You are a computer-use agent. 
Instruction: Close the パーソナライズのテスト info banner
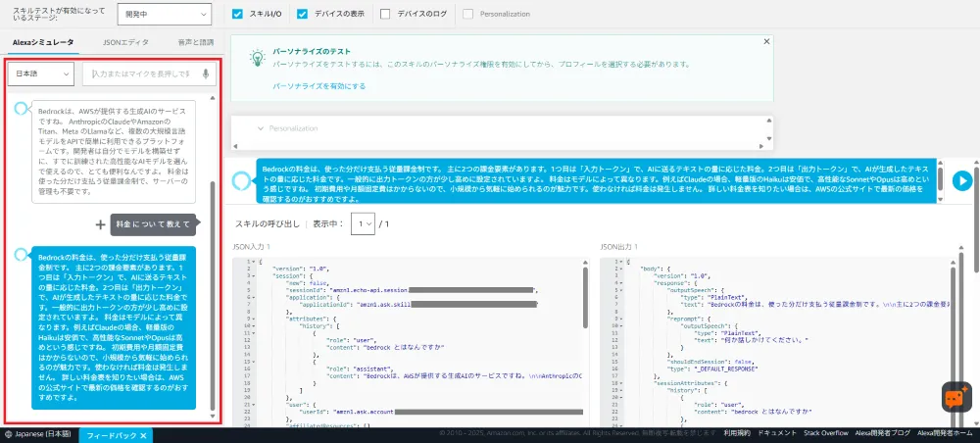[765, 42]
